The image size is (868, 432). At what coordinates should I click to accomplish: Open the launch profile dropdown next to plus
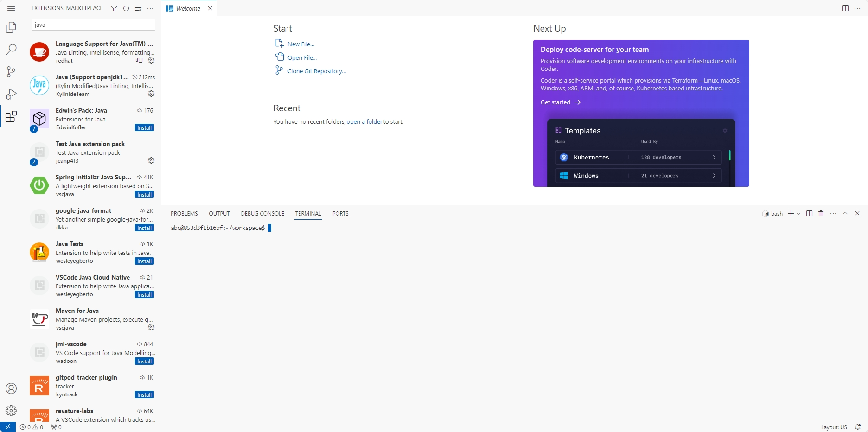[x=798, y=214]
